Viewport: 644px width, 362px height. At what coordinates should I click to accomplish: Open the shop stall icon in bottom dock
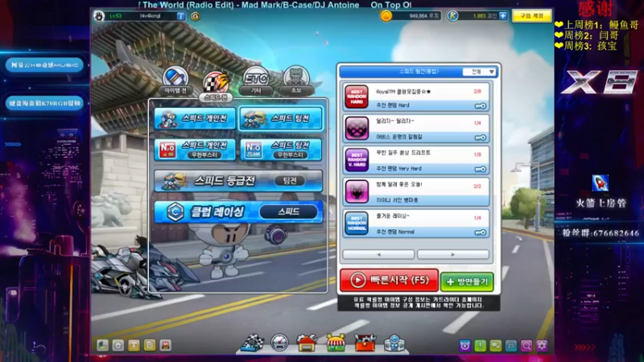(336, 343)
